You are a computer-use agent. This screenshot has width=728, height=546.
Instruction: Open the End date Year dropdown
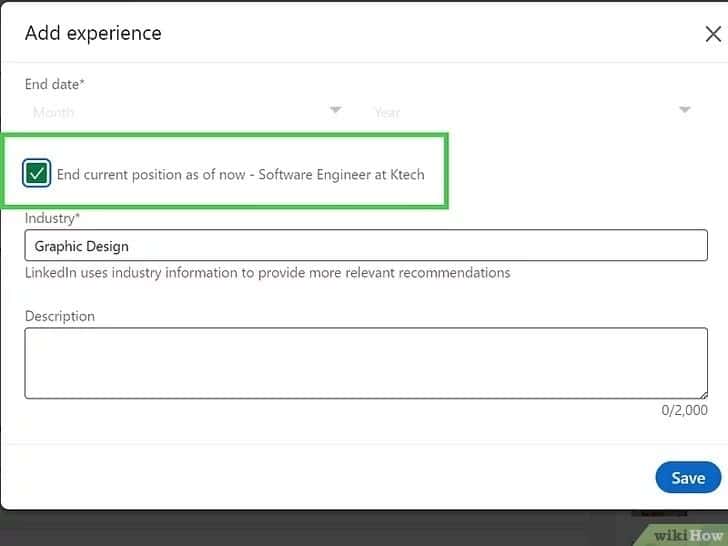pyautogui.click(x=533, y=112)
